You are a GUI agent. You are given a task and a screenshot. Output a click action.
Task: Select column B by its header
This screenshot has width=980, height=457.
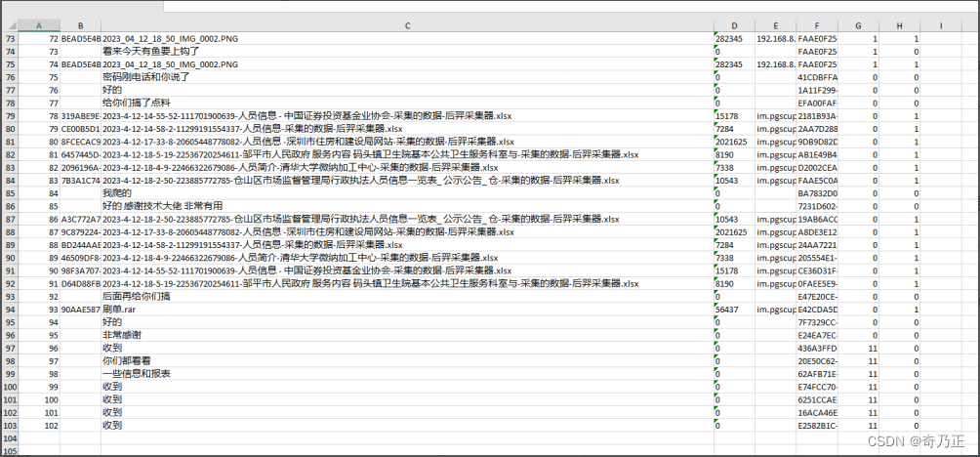pyautogui.click(x=81, y=25)
